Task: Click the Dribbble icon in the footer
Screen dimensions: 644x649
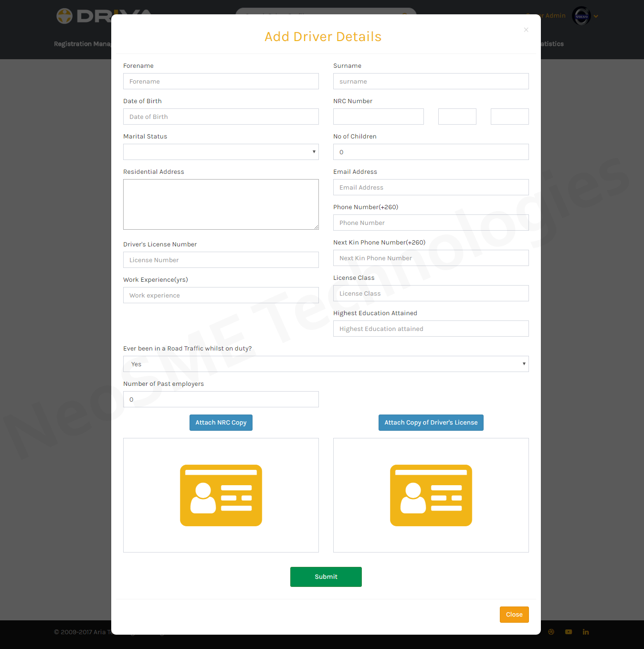Action: tap(551, 631)
